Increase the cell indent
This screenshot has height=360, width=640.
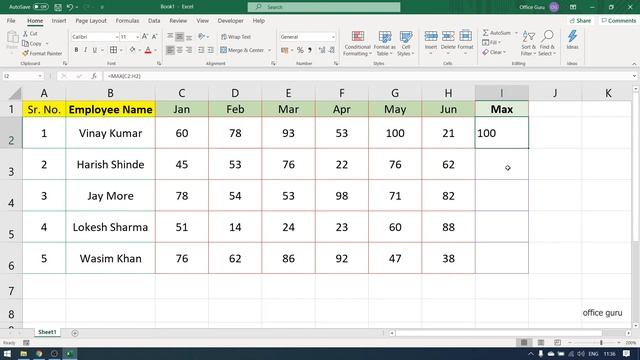tap(211, 50)
